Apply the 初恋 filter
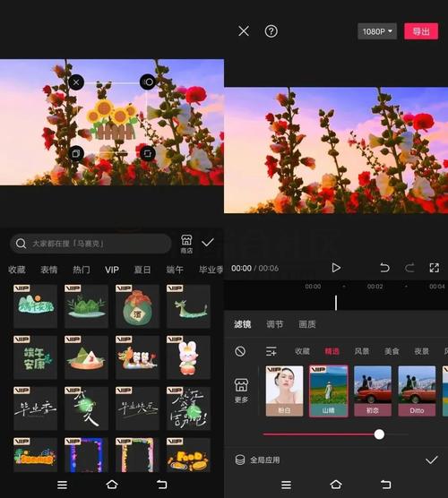 pos(373,391)
